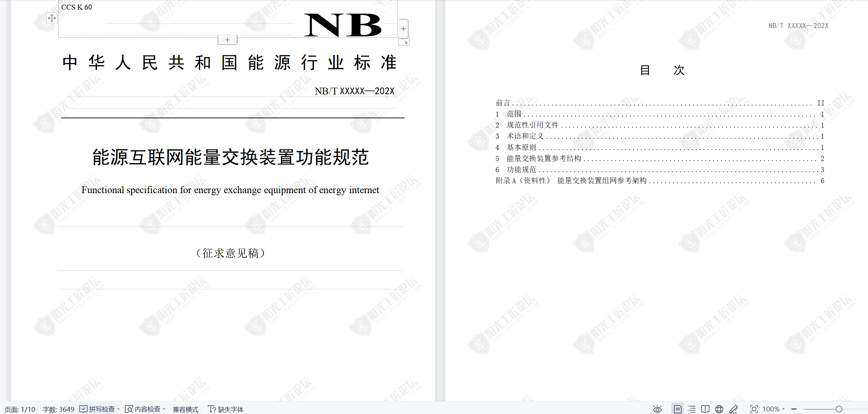Click page-two header NB/T XXXXX—202X
Screen dimensions: 868x414
click(x=798, y=26)
